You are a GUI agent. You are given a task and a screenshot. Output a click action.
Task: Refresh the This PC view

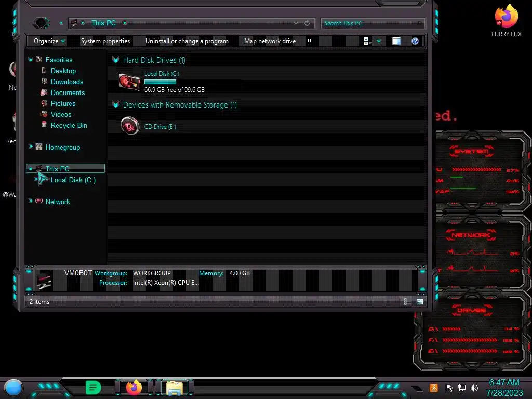(x=307, y=23)
